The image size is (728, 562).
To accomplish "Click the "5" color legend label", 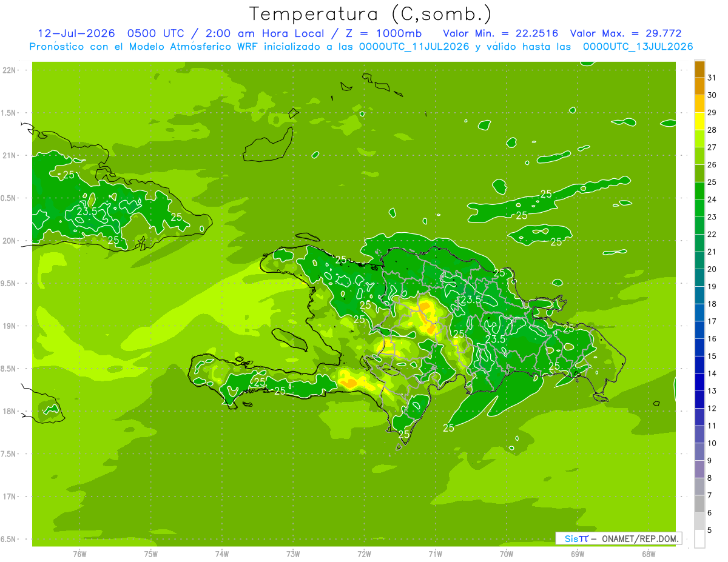I will point(709,530).
